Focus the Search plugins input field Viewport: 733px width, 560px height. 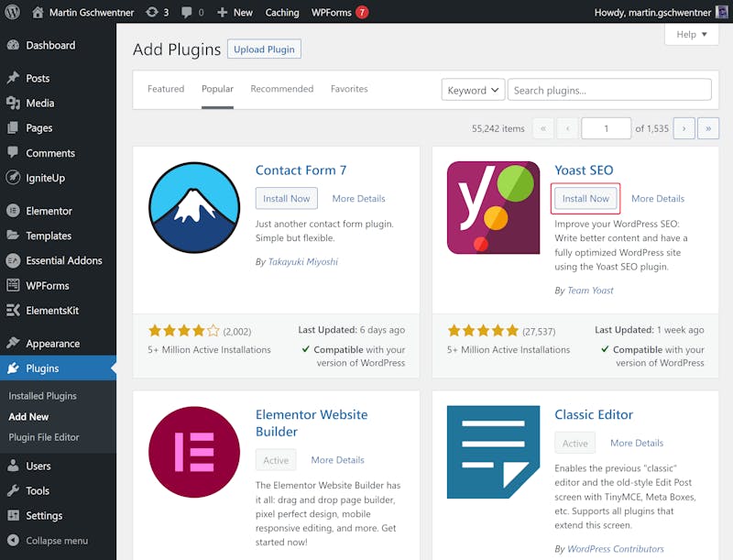point(609,89)
